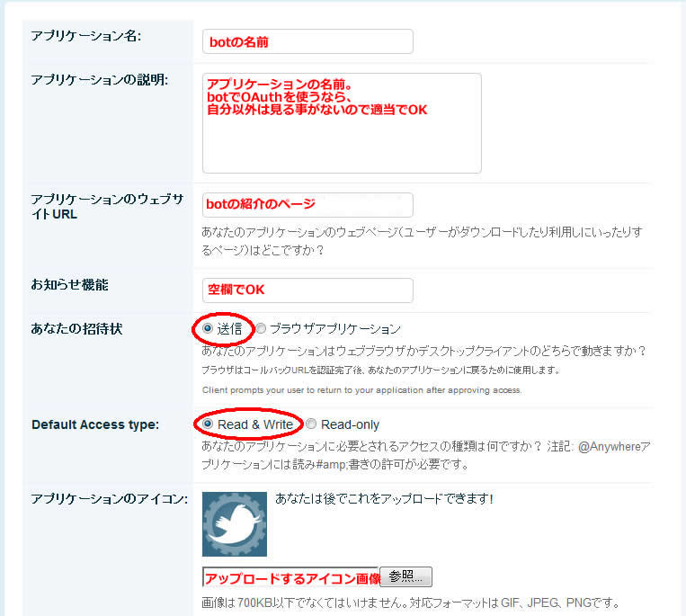
Task: Click the ウェブブラウザかデスクトップクライアント question text
Action: tap(424, 351)
